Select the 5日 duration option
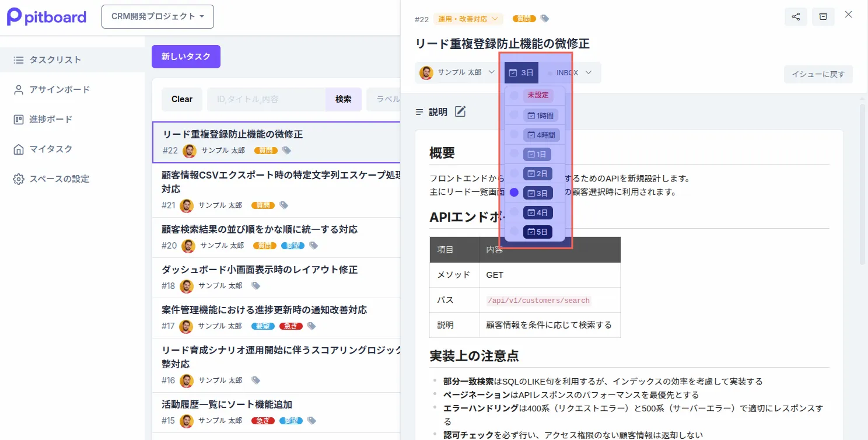The height and width of the screenshot is (440, 868). (537, 231)
